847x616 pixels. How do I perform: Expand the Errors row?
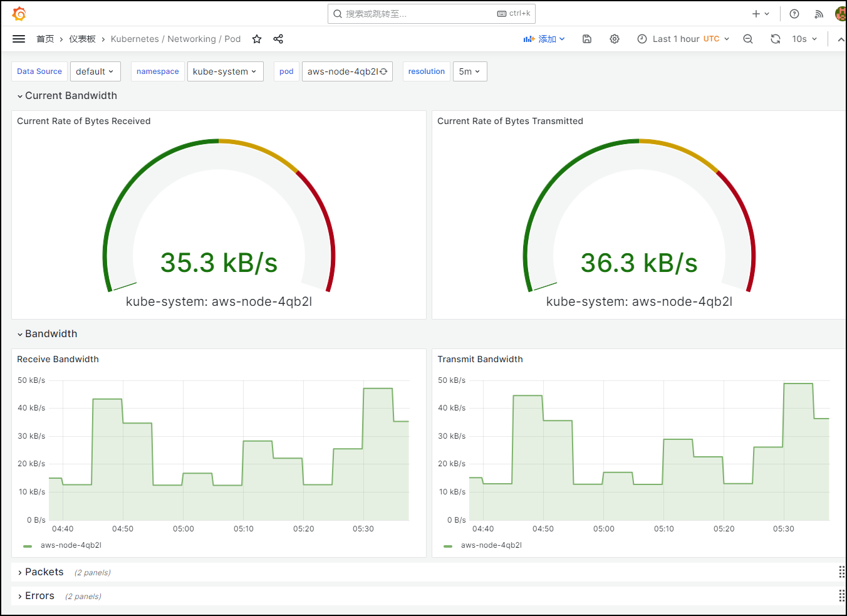pyautogui.click(x=36, y=595)
